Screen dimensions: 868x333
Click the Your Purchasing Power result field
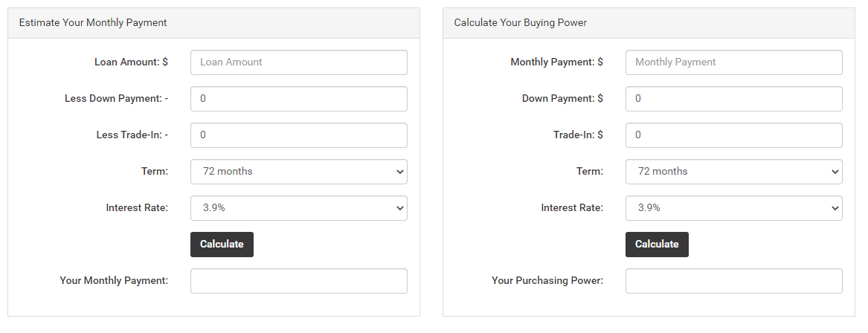[x=734, y=281]
